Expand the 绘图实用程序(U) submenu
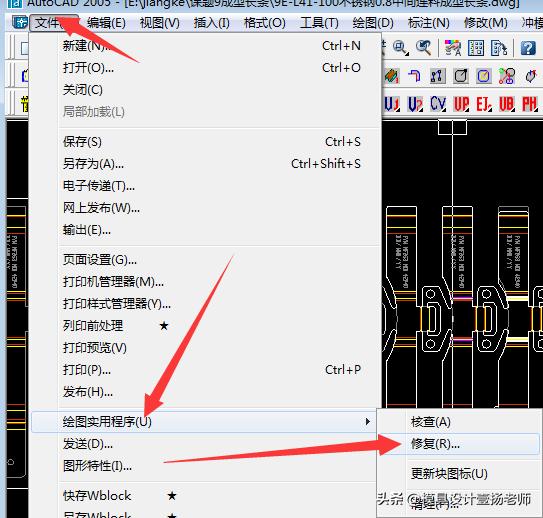This screenshot has width=543, height=518. point(204,422)
